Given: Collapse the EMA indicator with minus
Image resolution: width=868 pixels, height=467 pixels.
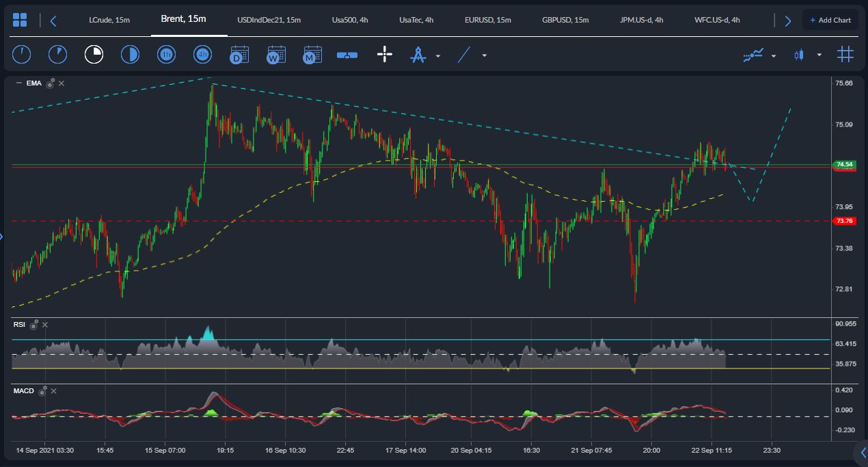Looking at the screenshot, I should [x=18, y=83].
